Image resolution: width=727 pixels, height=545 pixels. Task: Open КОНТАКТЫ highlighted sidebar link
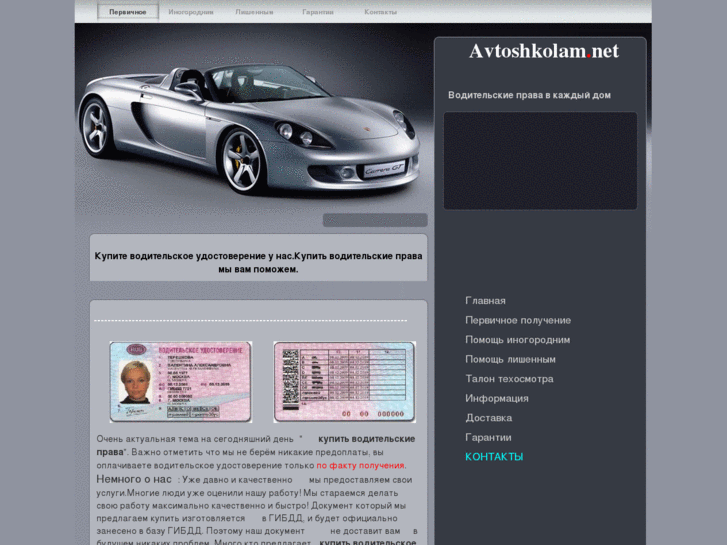pos(494,456)
